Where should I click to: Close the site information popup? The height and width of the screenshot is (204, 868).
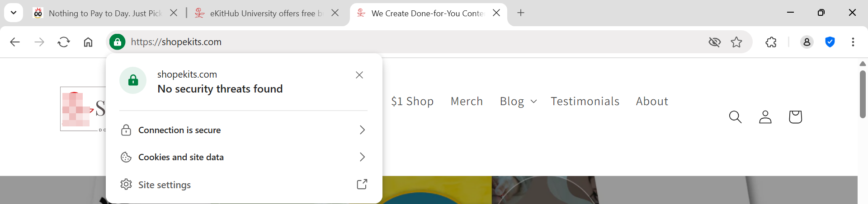[x=359, y=75]
